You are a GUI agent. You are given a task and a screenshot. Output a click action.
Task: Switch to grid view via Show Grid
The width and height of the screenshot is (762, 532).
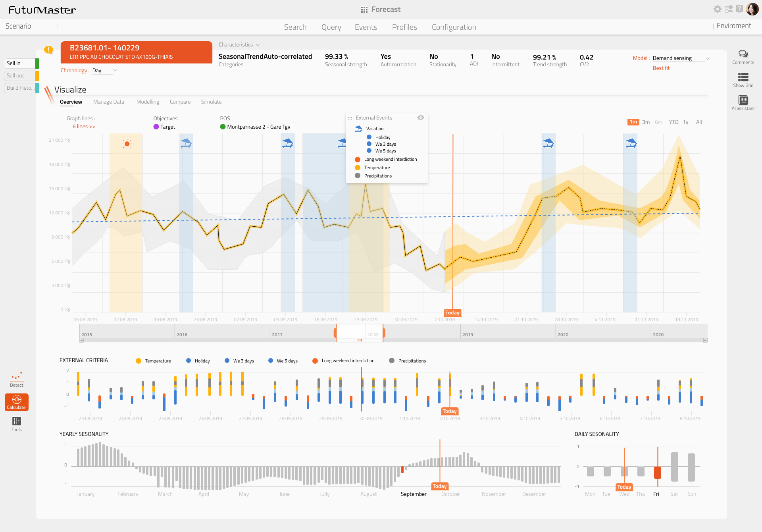point(743,79)
